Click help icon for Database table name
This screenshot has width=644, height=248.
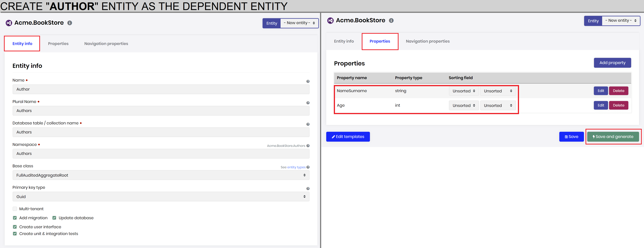[x=308, y=124]
